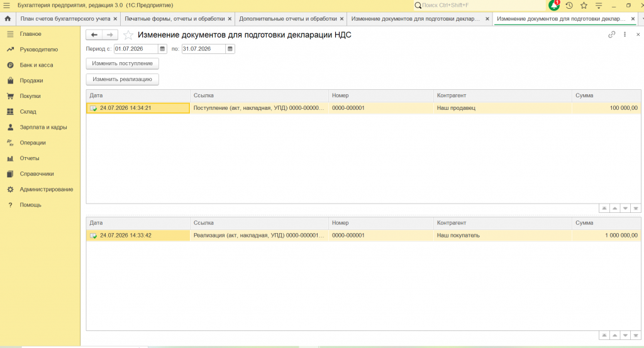This screenshot has width=644, height=348.
Task: Focus the period end date field
Action: (x=204, y=49)
